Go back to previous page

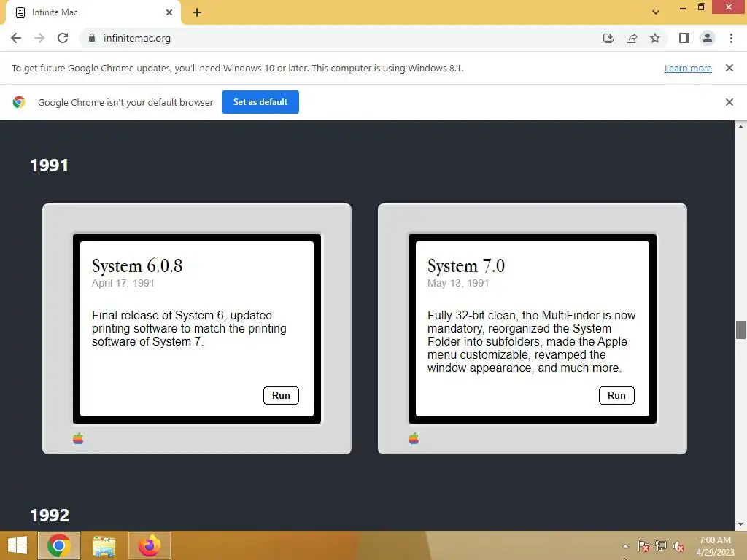(x=16, y=38)
